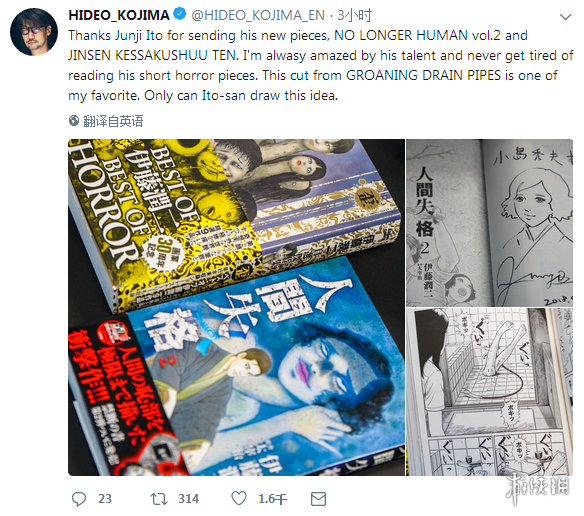
Task: Click the 3小时 timestamp
Action: point(354,15)
